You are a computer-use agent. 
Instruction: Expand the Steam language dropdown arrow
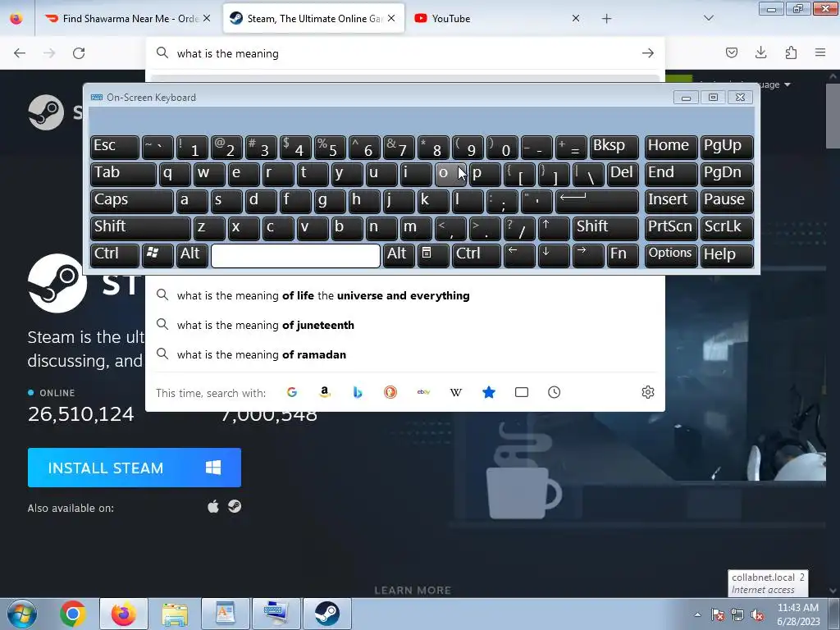click(787, 84)
